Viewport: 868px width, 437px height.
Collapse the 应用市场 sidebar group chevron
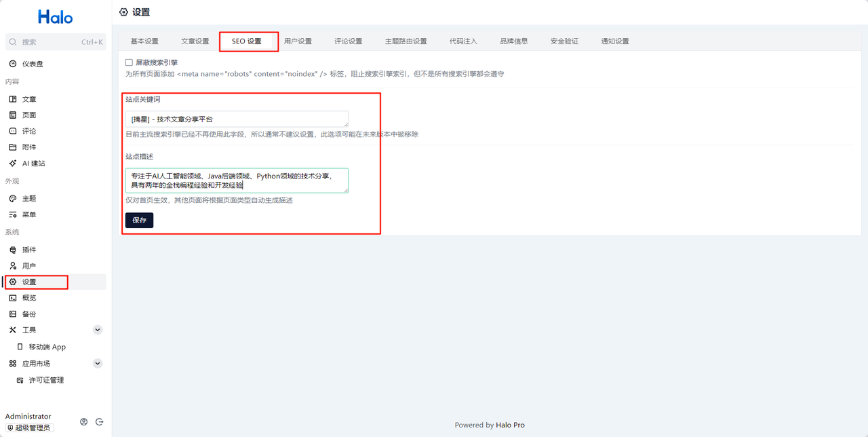[98, 364]
